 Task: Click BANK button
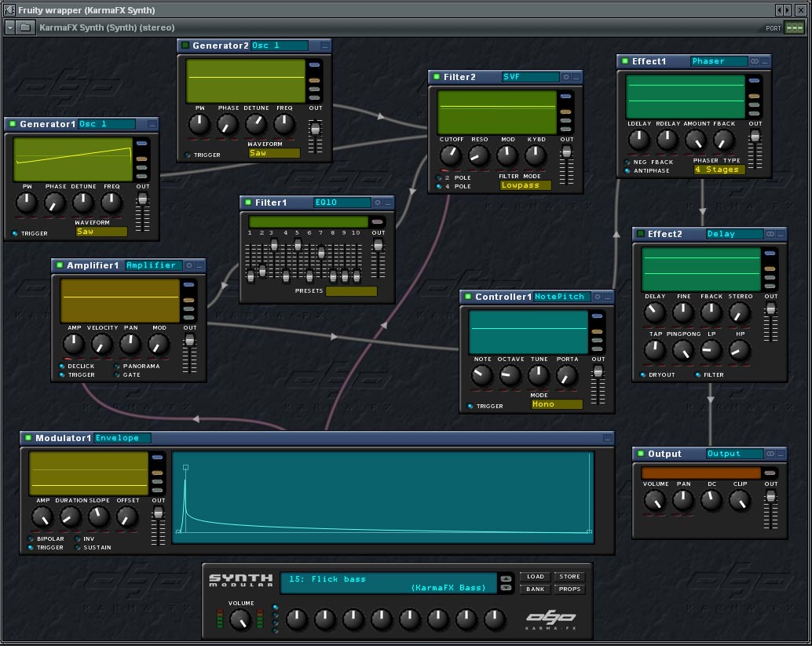tap(536, 589)
